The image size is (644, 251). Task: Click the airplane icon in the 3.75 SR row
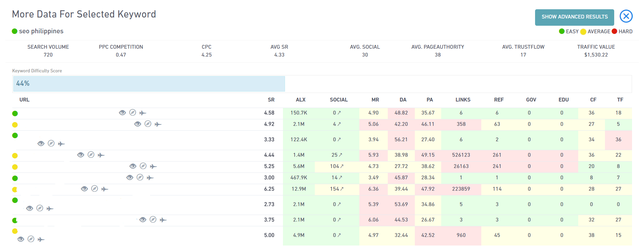click(163, 220)
